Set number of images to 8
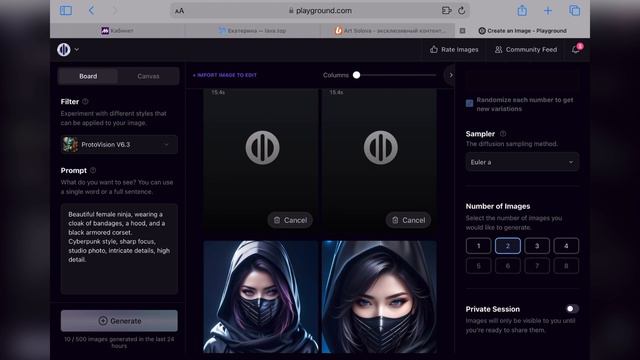Viewport: 640px width, 360px height. click(x=566, y=266)
